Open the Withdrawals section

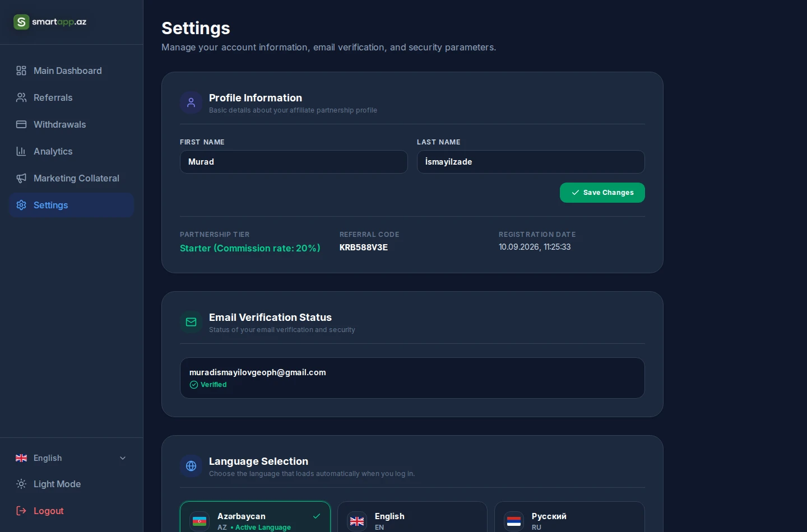point(72,124)
